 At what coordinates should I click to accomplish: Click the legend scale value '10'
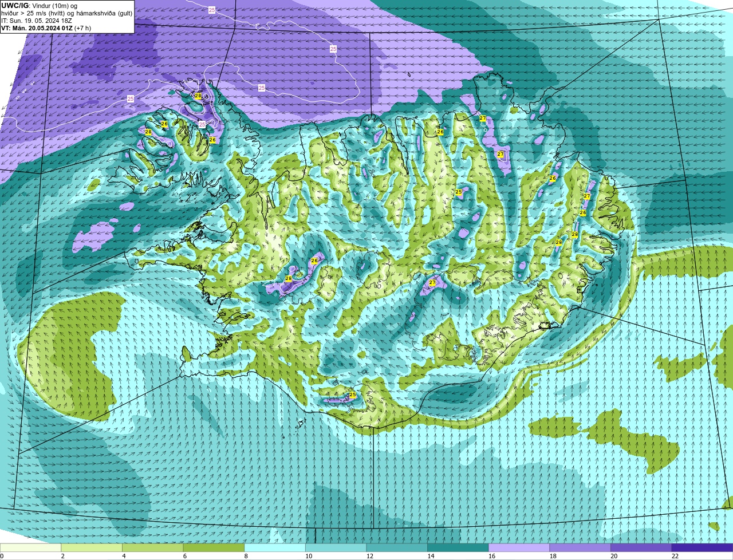(309, 556)
